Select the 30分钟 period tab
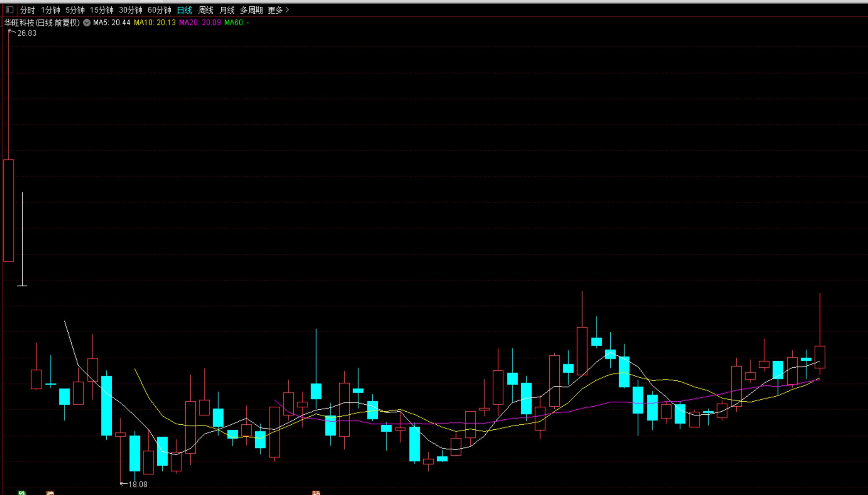Image resolution: width=868 pixels, height=495 pixels. click(x=131, y=10)
